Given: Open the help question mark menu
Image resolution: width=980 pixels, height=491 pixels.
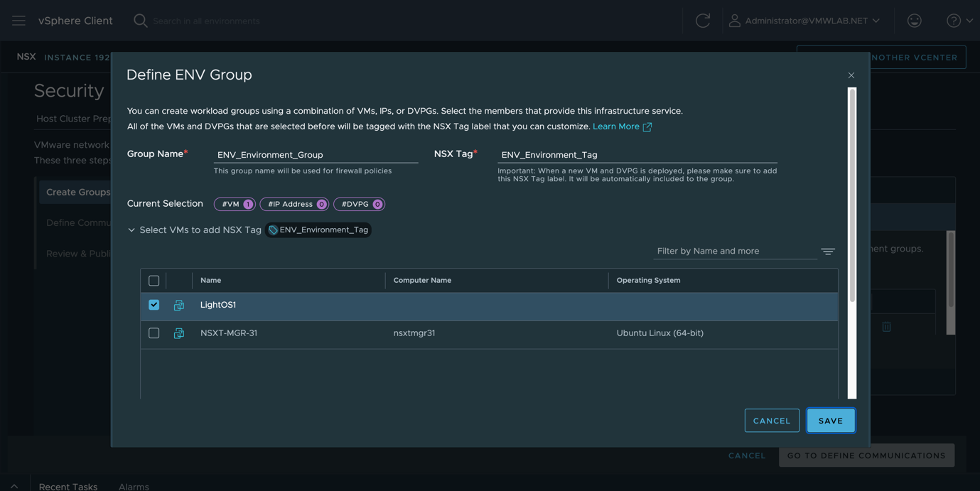Looking at the screenshot, I should [959, 21].
